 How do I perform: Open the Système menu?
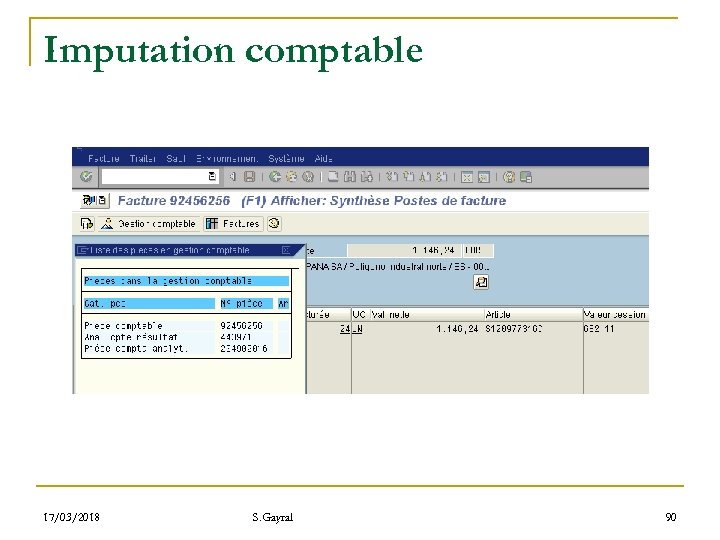click(x=286, y=158)
